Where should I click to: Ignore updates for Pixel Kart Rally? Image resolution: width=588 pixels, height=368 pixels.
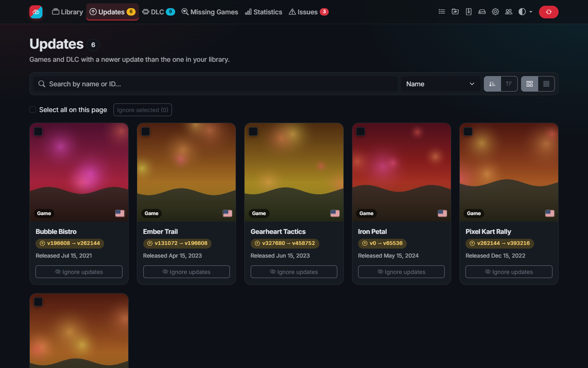[x=509, y=272]
